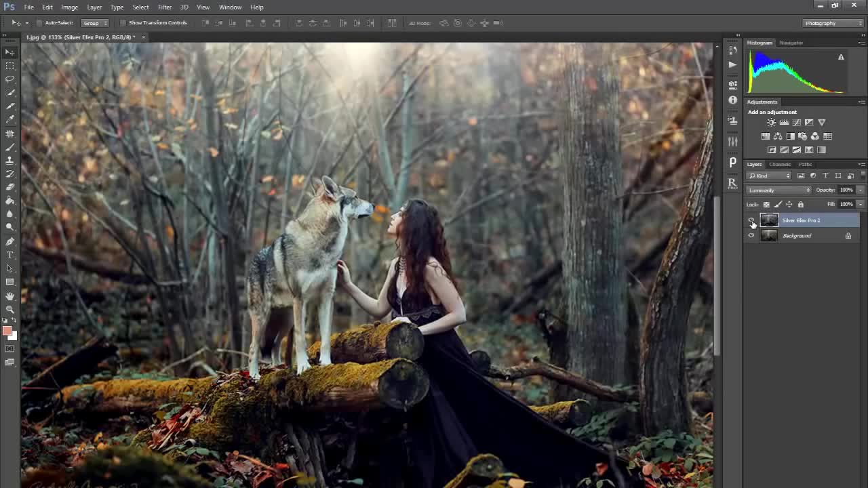Open the Filter menu
Viewport: 868px width, 488px height.
[x=165, y=7]
